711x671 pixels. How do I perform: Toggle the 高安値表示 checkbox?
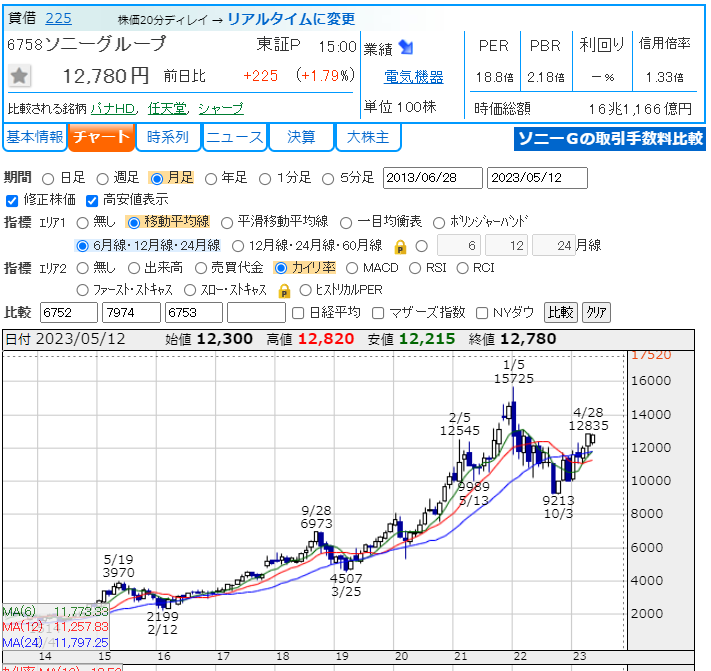click(x=92, y=200)
